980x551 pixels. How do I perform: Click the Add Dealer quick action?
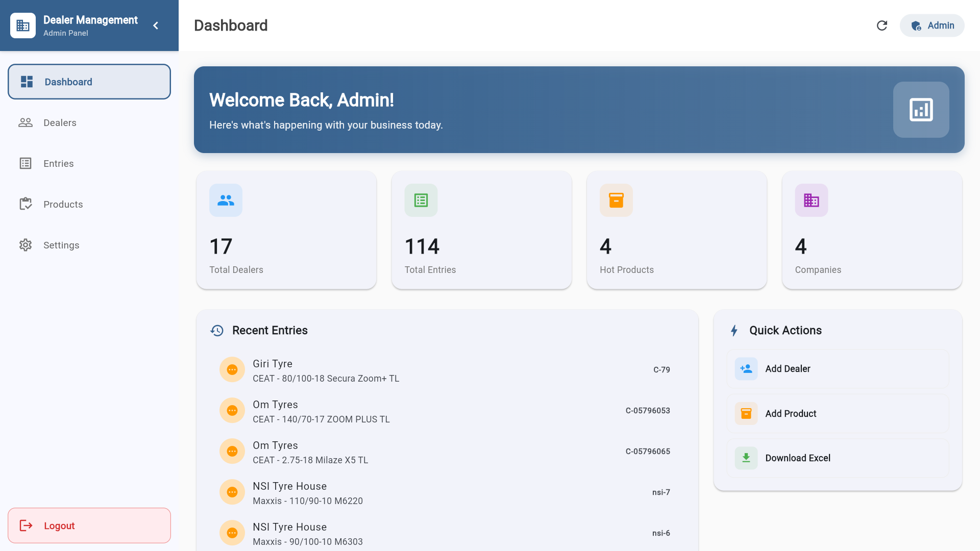click(838, 369)
